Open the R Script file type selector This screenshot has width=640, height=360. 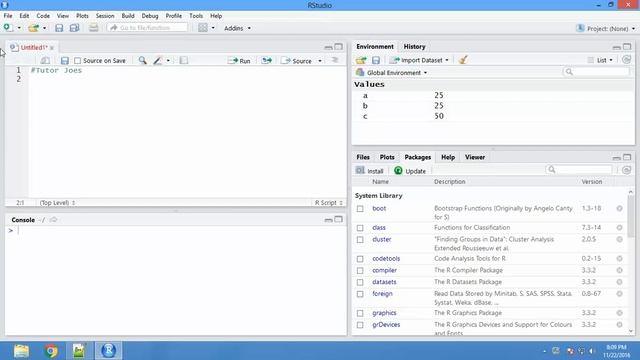point(329,202)
